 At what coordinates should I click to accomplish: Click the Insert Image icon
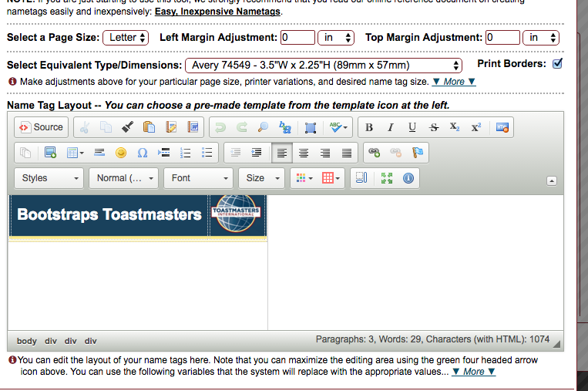tap(50, 153)
